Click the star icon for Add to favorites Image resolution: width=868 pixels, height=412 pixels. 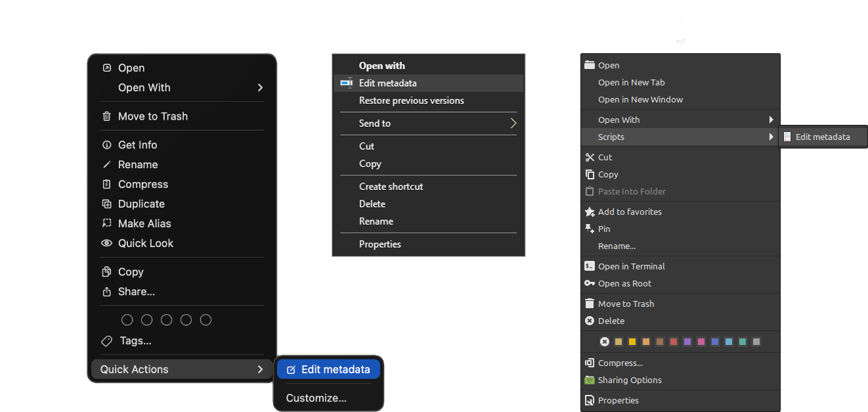click(589, 212)
